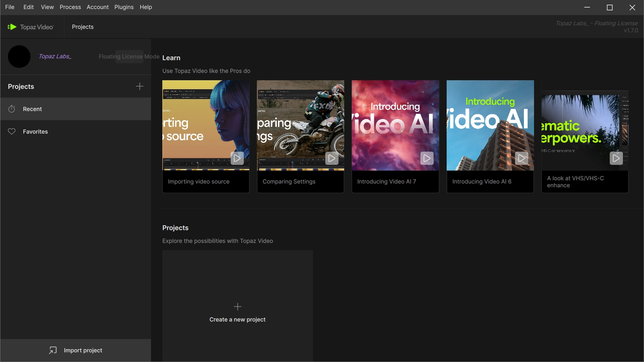Click the Import project button

(x=76, y=350)
